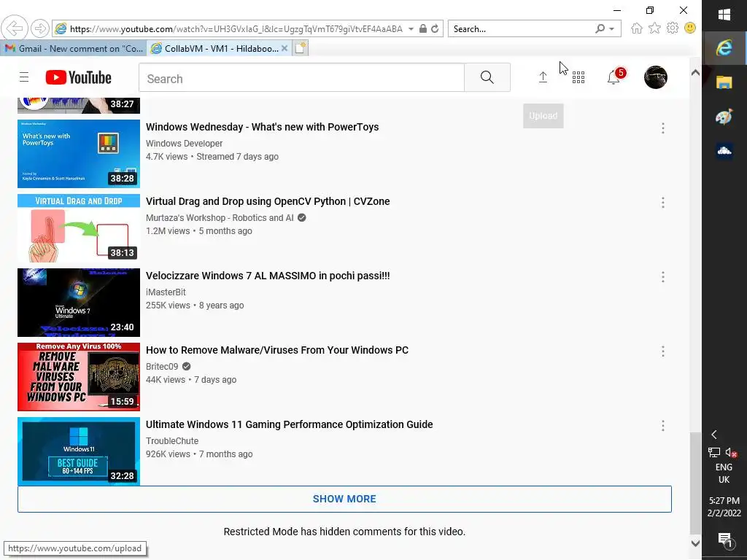Click the Windows 11 Best Guide thumbnail
Screen dimensions: 747x560
pos(79,451)
